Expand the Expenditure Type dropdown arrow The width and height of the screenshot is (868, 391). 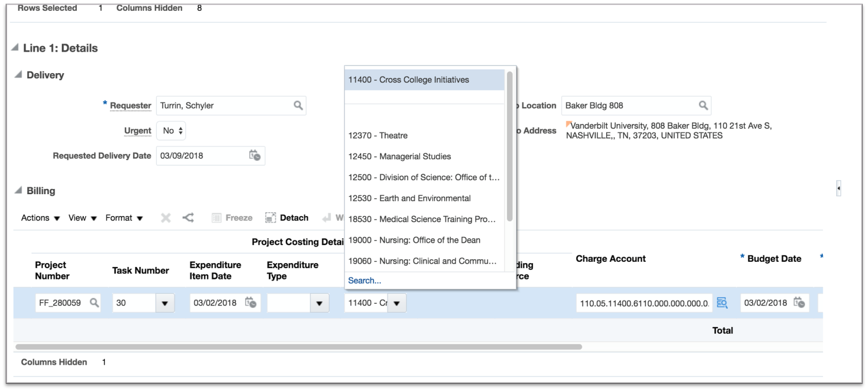coord(319,303)
